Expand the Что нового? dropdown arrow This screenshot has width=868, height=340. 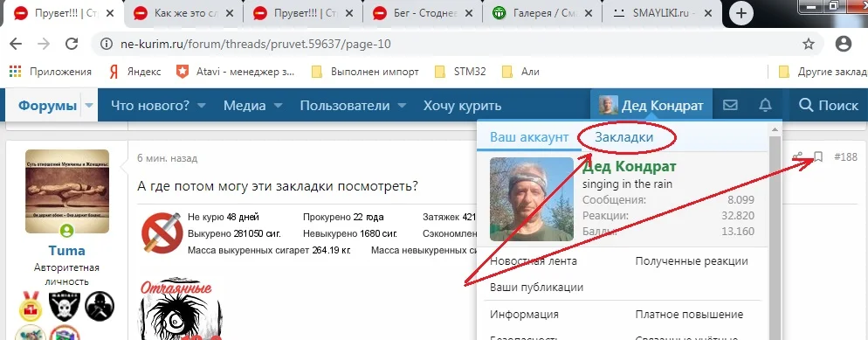202,106
